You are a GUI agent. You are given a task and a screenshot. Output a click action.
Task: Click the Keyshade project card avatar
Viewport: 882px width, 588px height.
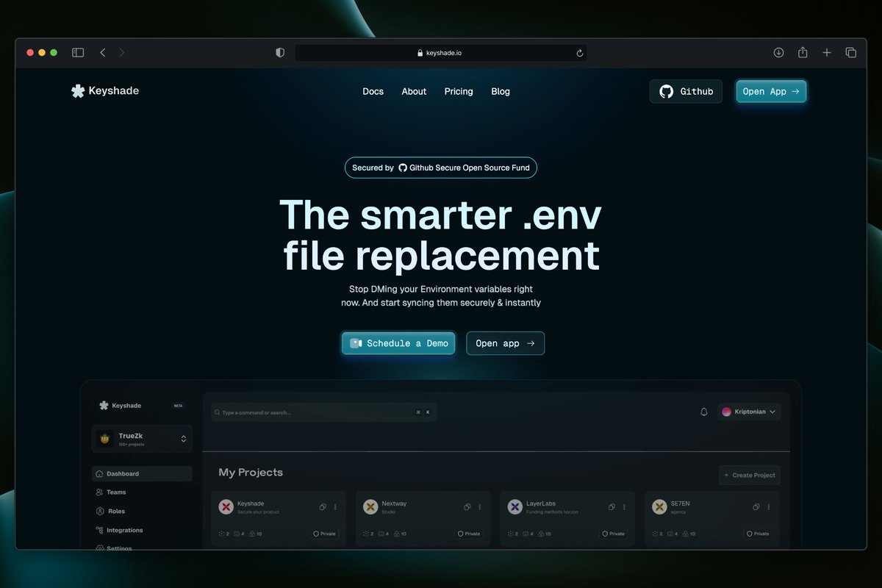coord(226,507)
